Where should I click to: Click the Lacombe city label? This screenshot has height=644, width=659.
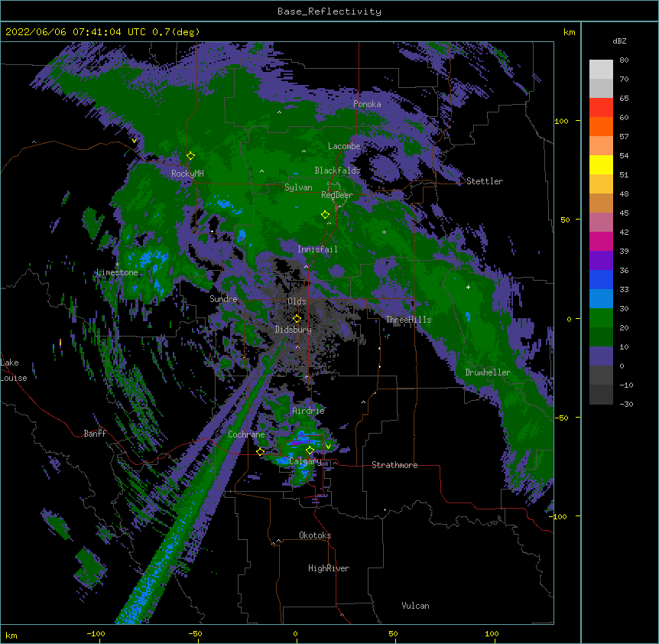pos(344,146)
